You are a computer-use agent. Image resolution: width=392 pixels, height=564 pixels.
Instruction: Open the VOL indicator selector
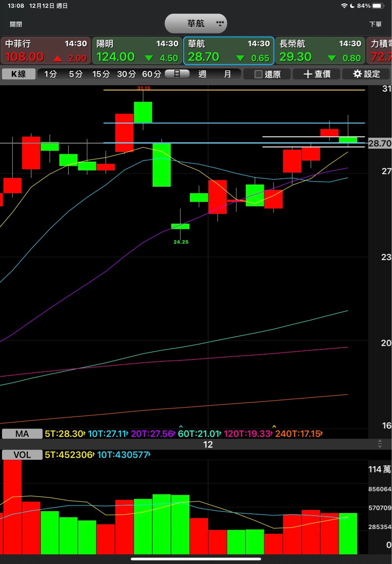[x=22, y=455]
